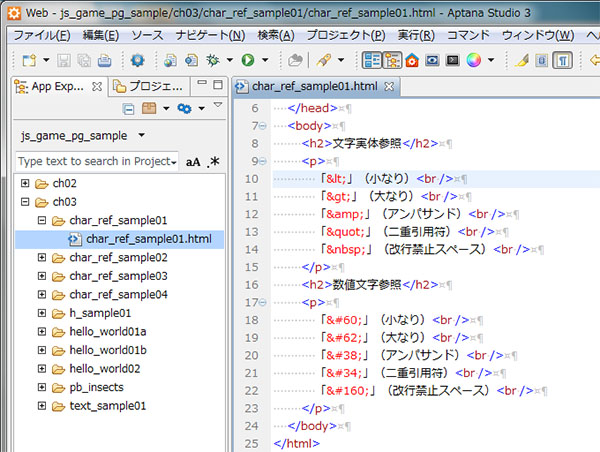The width and height of the screenshot is (600, 452).
Task: Click the Save All icon
Action: [x=84, y=60]
